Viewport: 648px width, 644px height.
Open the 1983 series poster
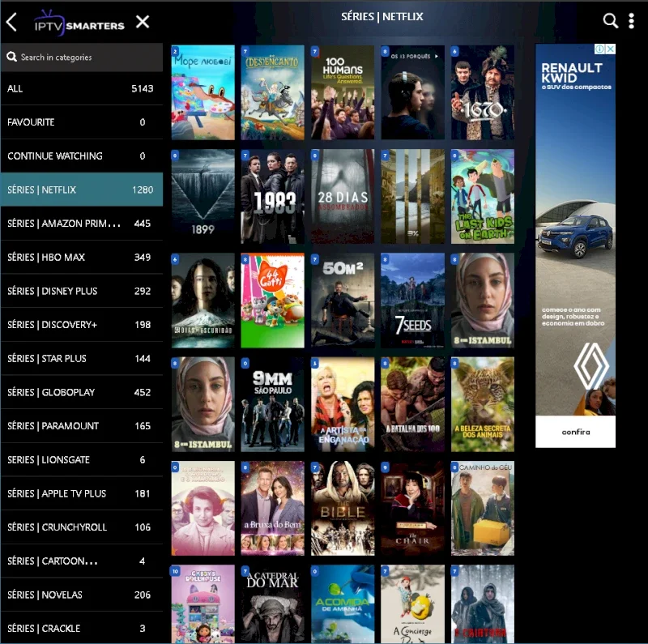point(273,196)
